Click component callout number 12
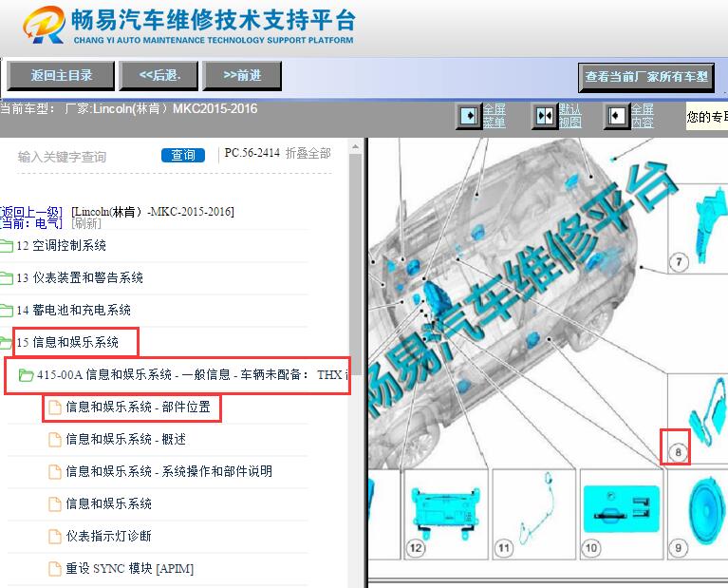 [x=416, y=548]
